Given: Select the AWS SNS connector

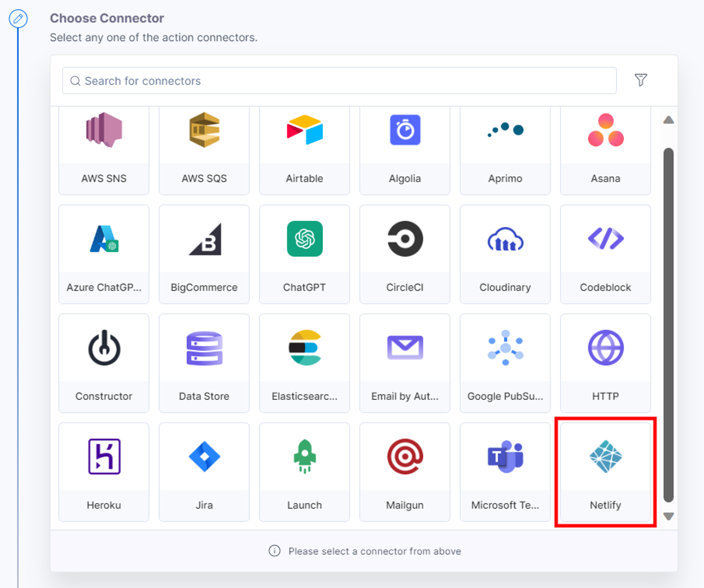Looking at the screenshot, I should point(104,150).
